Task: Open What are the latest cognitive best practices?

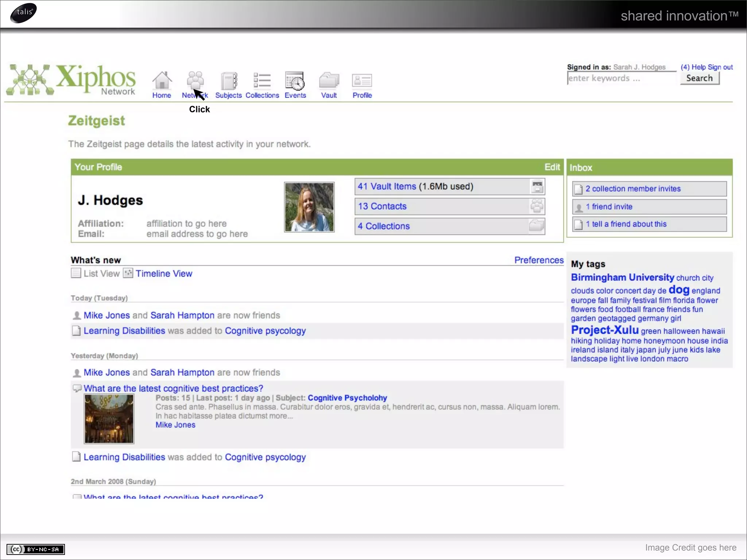Action: click(x=173, y=388)
